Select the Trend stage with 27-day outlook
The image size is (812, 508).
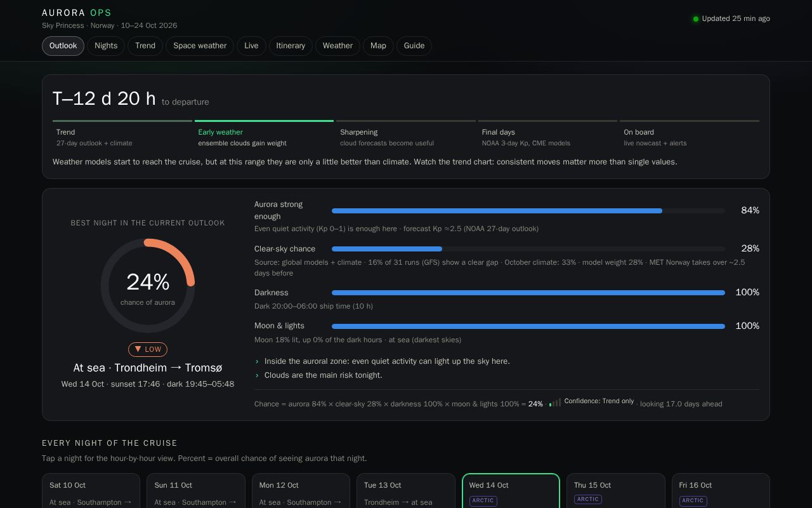click(x=122, y=134)
